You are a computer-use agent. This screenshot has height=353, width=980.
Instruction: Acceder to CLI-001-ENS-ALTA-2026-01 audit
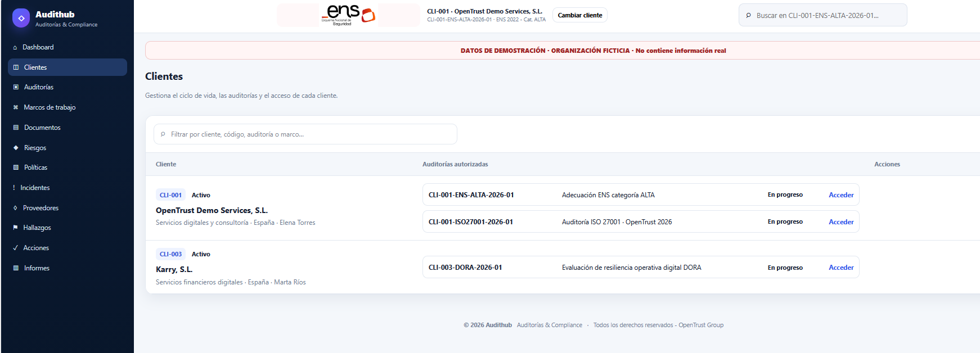[x=841, y=195]
